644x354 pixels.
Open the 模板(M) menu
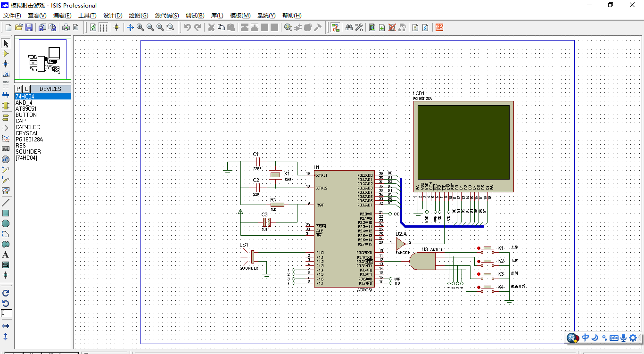[240, 16]
